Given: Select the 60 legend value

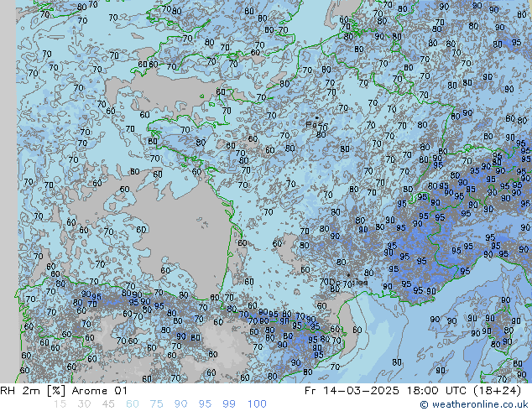Looking at the screenshot, I should tap(133, 404).
